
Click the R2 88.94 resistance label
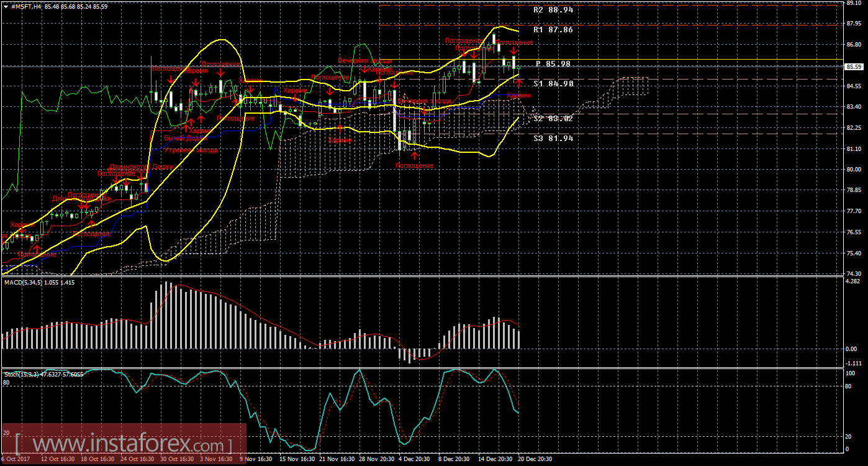click(x=553, y=10)
